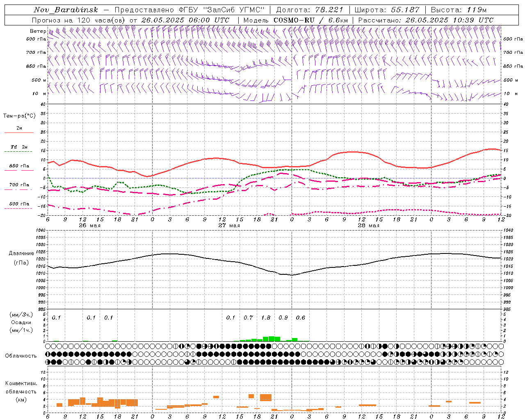
Task: Click the '10 м' wind level label on left
Action: (x=39, y=94)
